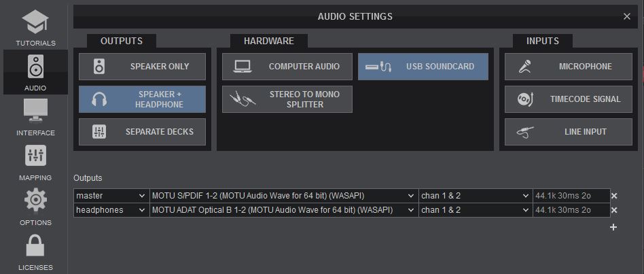Expand the master output type dropdown
Screen dimensions: 644x274
111,196
